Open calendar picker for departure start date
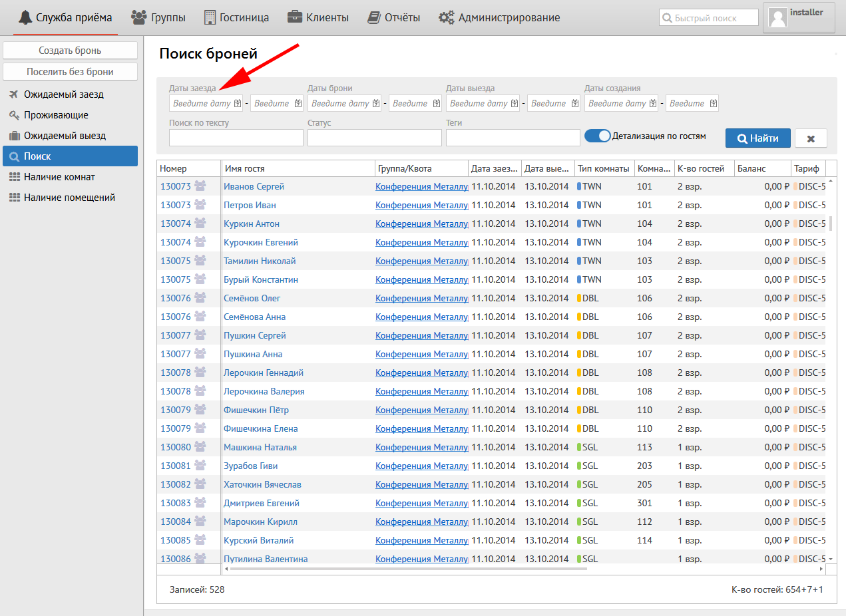Screen dimensions: 846x616 pyautogui.click(x=515, y=104)
